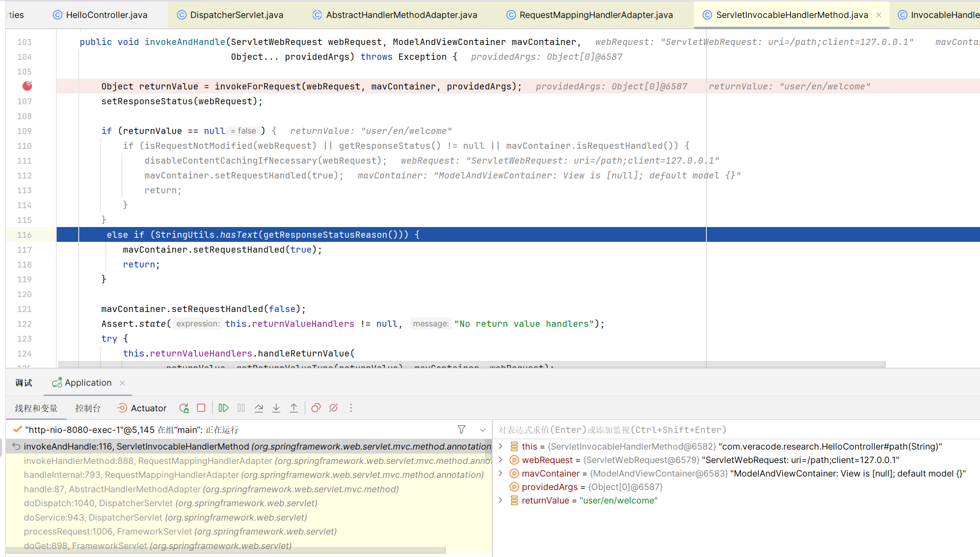This screenshot has height=557, width=980.
Task: Click the 'message:' parameter hint on line 122
Action: click(431, 324)
